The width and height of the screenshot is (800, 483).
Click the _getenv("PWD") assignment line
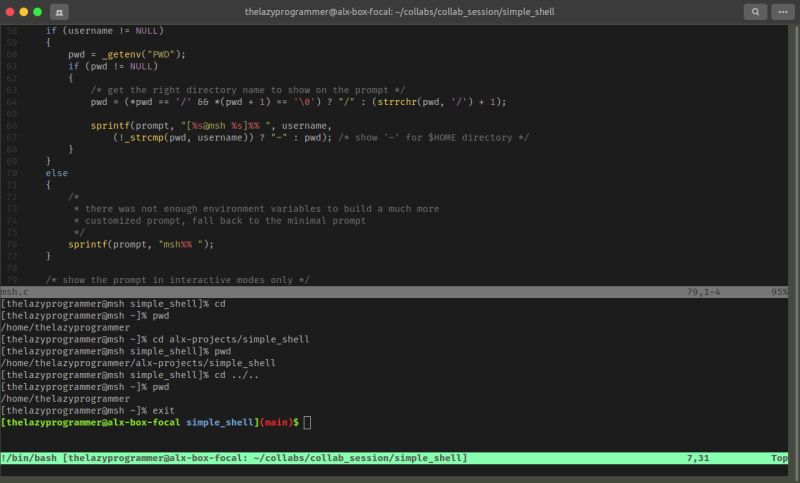click(127, 54)
